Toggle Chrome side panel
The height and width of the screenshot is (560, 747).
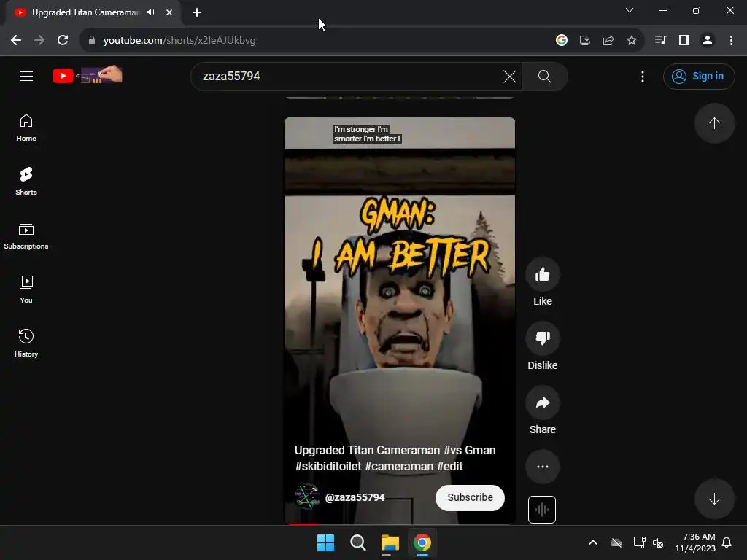coord(684,41)
